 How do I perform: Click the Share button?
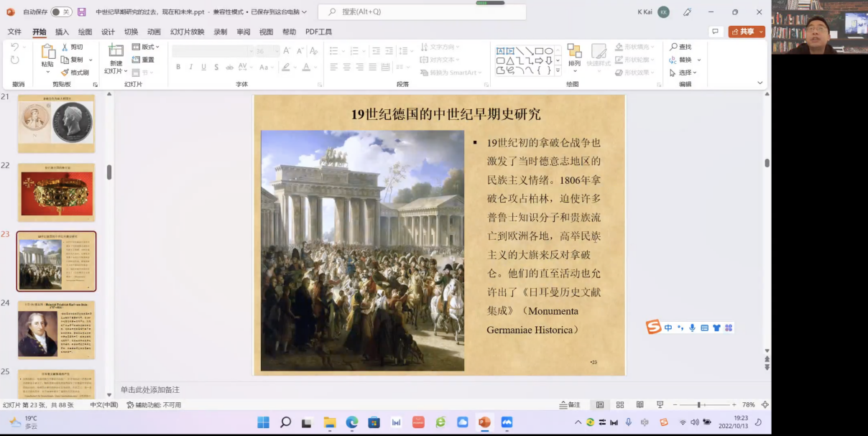tap(746, 32)
